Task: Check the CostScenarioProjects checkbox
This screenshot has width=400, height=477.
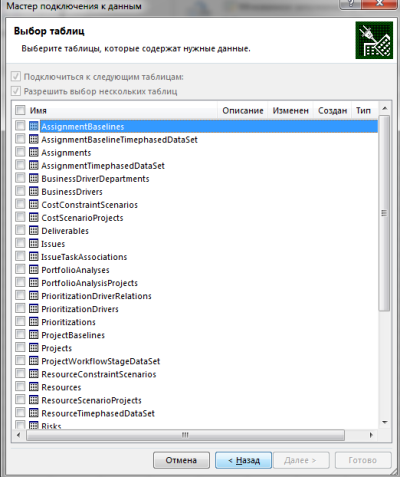Action: coord(20,217)
